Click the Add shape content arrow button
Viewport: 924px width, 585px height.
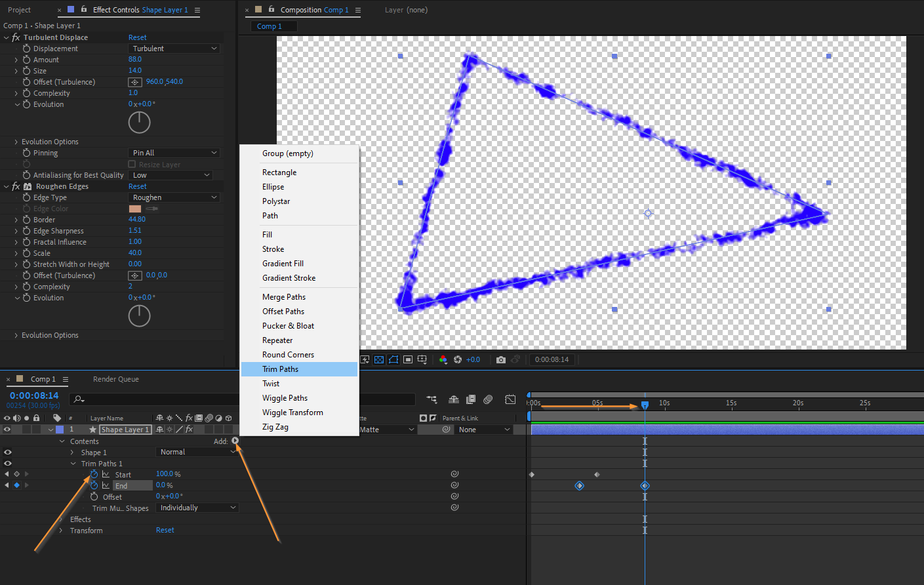[235, 441]
